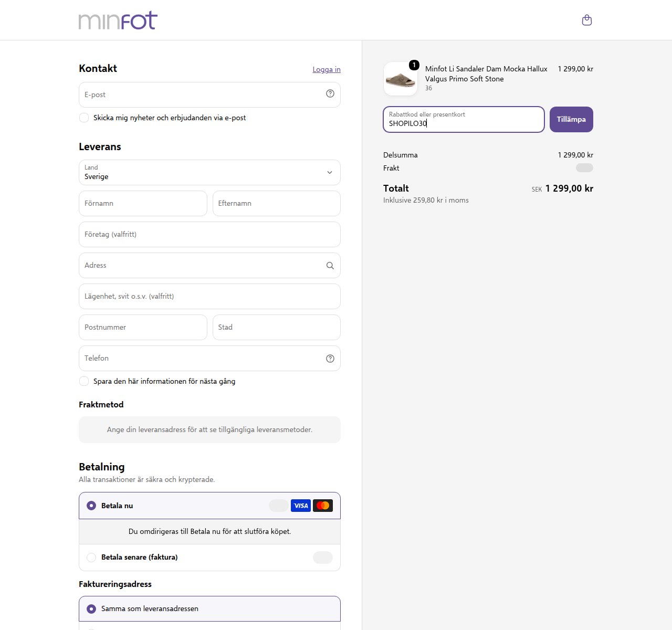The width and height of the screenshot is (672, 630).
Task: Click the minfot logo
Action: tap(118, 20)
